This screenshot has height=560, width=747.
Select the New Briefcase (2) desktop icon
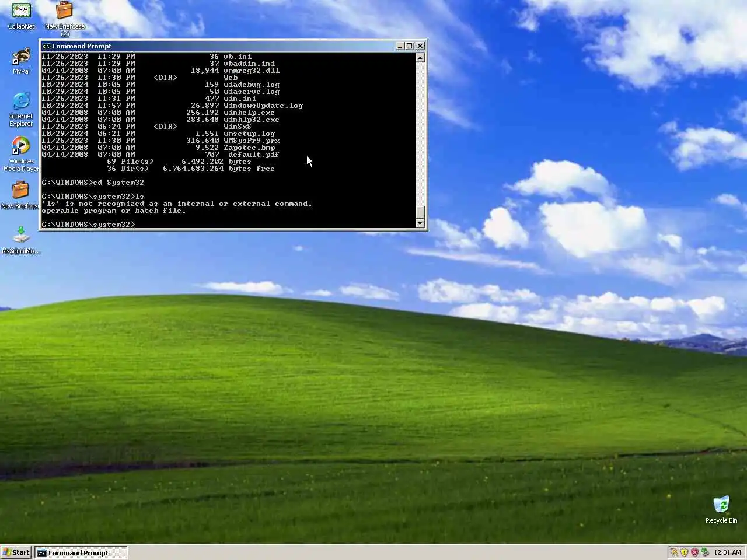[65, 19]
